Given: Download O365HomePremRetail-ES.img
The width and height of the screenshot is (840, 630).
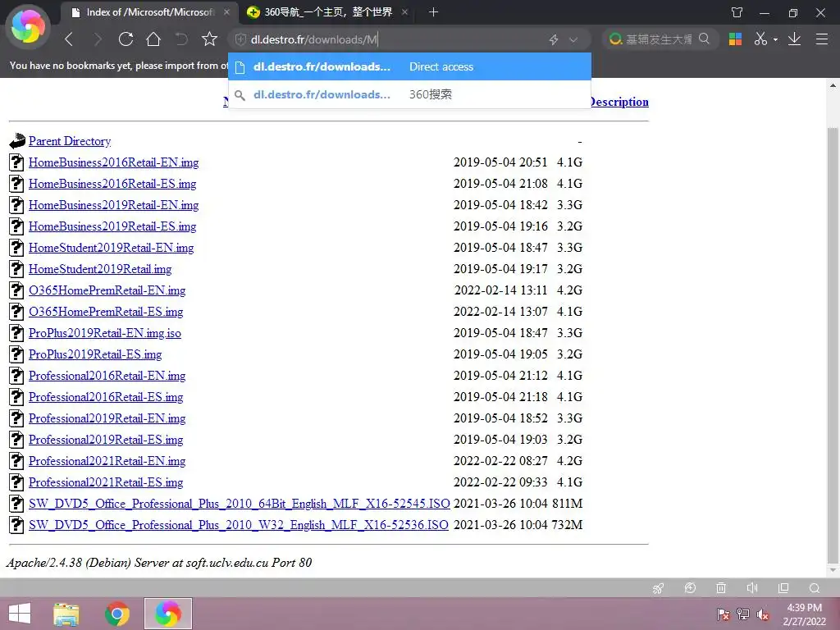Looking at the screenshot, I should [x=106, y=312].
